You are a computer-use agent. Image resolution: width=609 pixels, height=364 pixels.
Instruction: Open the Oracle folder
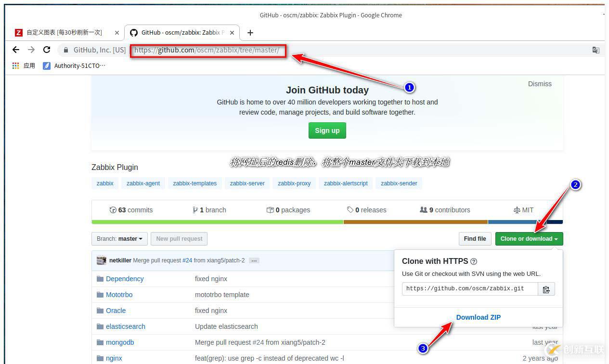116,311
